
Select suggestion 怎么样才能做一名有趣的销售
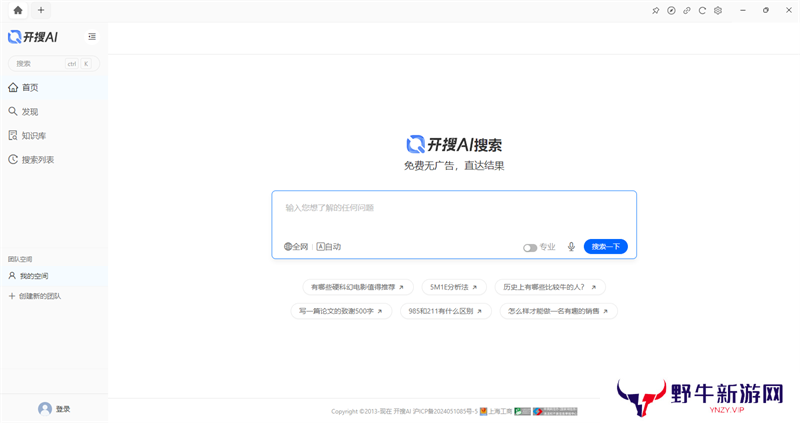558,311
